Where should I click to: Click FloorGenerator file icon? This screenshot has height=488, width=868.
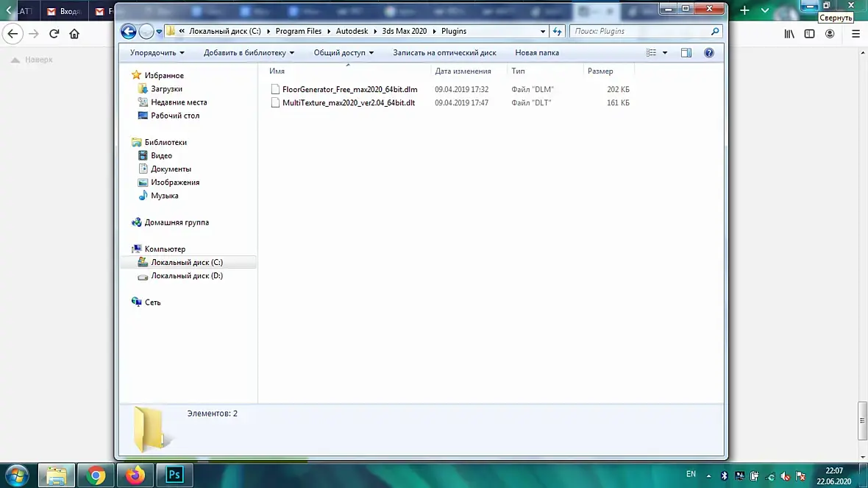pos(275,89)
